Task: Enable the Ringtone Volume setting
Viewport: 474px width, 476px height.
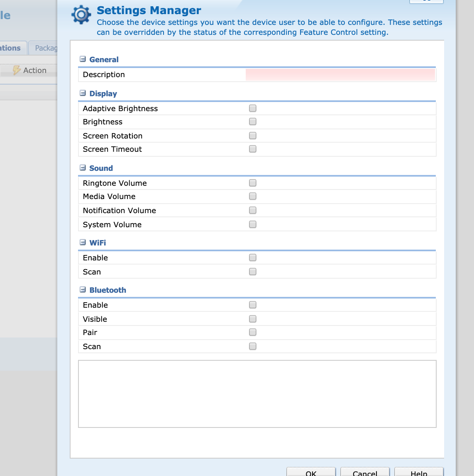Action: 252,183
